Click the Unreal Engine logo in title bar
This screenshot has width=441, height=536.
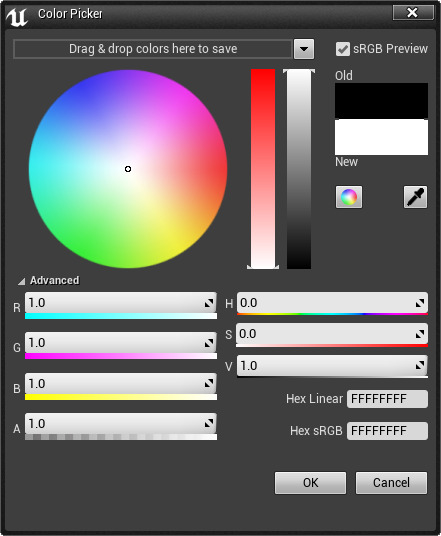click(17, 16)
